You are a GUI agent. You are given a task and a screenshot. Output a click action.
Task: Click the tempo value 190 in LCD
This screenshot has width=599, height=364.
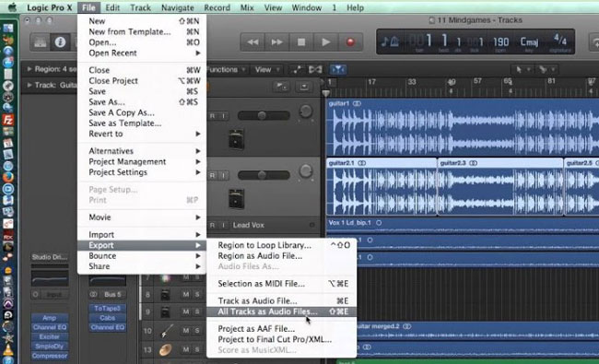(500, 41)
